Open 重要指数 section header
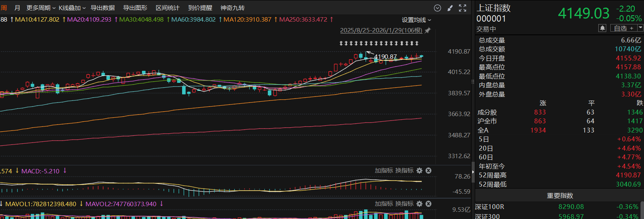This screenshot has height=219, width=644. point(560,196)
